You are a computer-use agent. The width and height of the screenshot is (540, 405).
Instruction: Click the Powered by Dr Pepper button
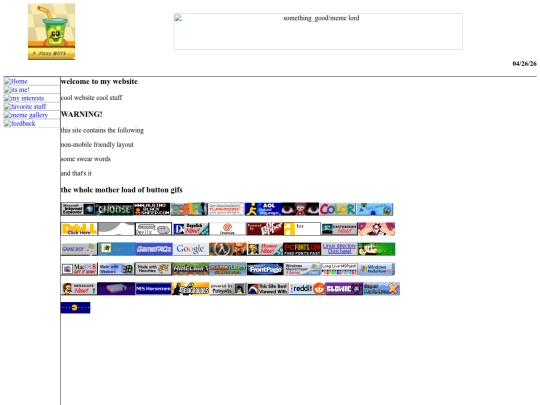(x=264, y=229)
